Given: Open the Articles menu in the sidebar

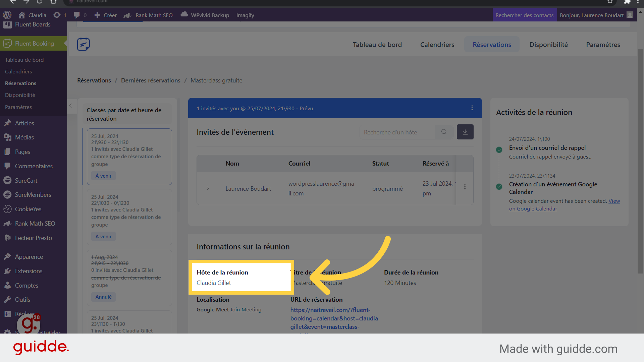Looking at the screenshot, I should click(x=24, y=123).
